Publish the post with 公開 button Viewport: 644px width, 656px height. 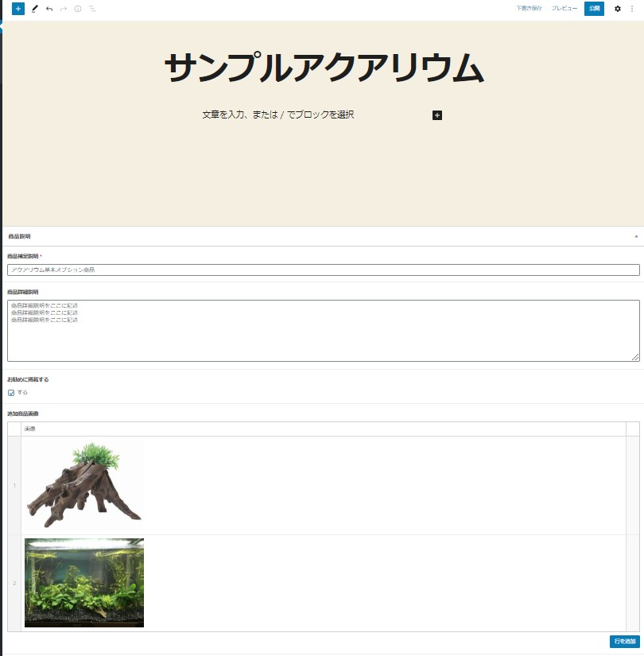pos(594,9)
